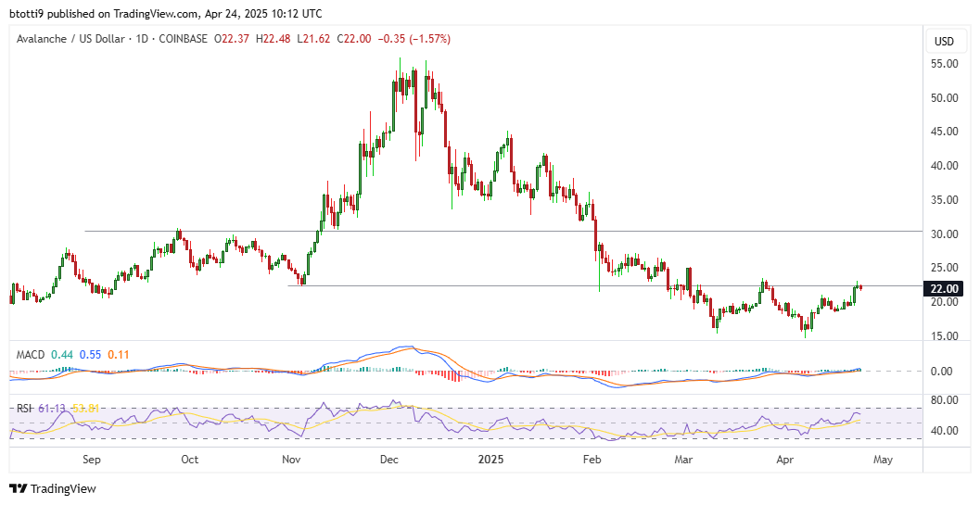Image resolution: width=980 pixels, height=505 pixels.
Task: Open the USD currency selector
Action: coord(944,42)
